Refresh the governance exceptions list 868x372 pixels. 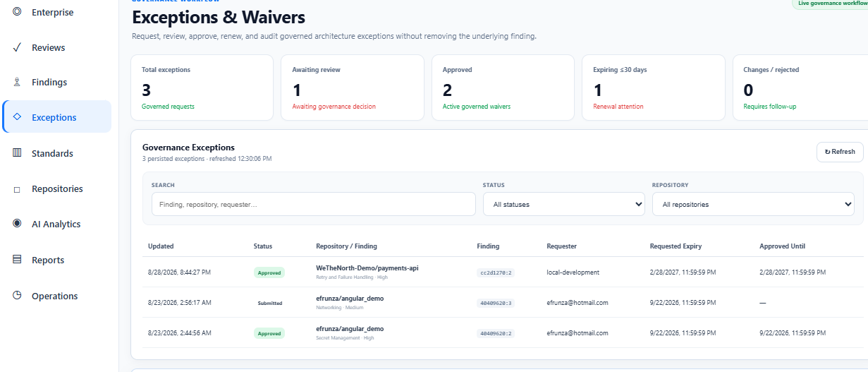(840, 152)
